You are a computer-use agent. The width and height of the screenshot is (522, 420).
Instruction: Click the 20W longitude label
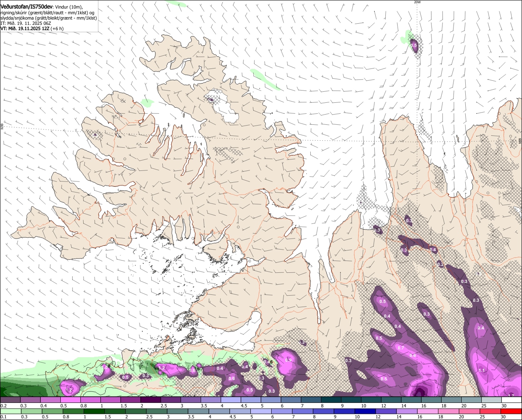[x=417, y=2]
